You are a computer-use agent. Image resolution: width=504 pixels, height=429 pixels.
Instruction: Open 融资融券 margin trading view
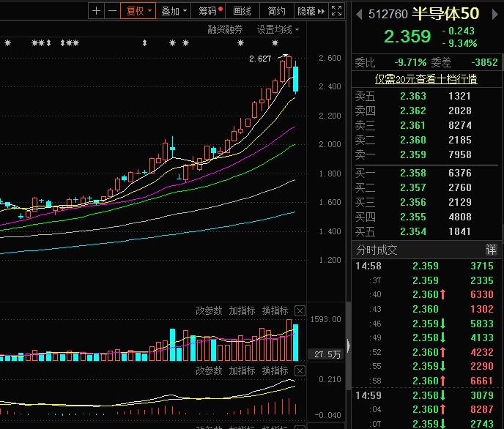(225, 30)
